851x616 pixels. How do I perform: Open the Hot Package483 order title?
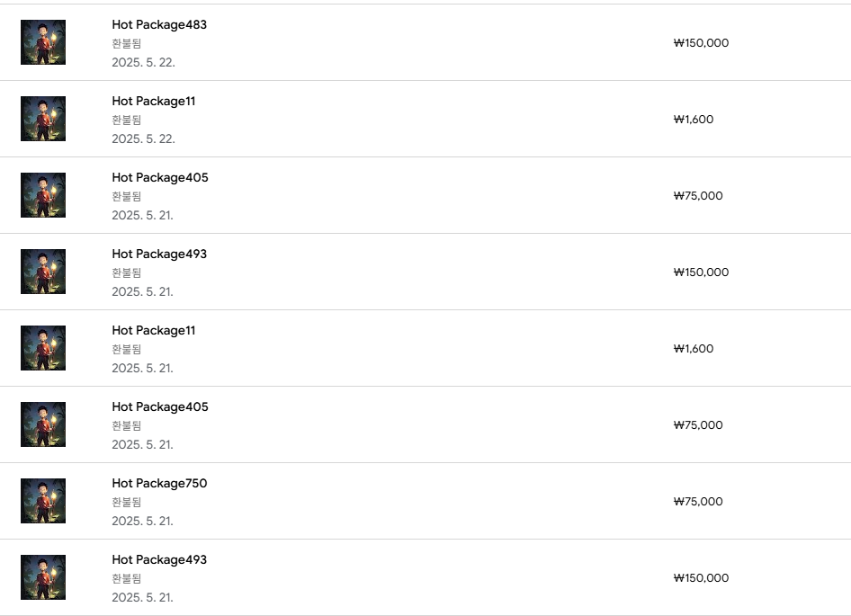pyautogui.click(x=159, y=25)
